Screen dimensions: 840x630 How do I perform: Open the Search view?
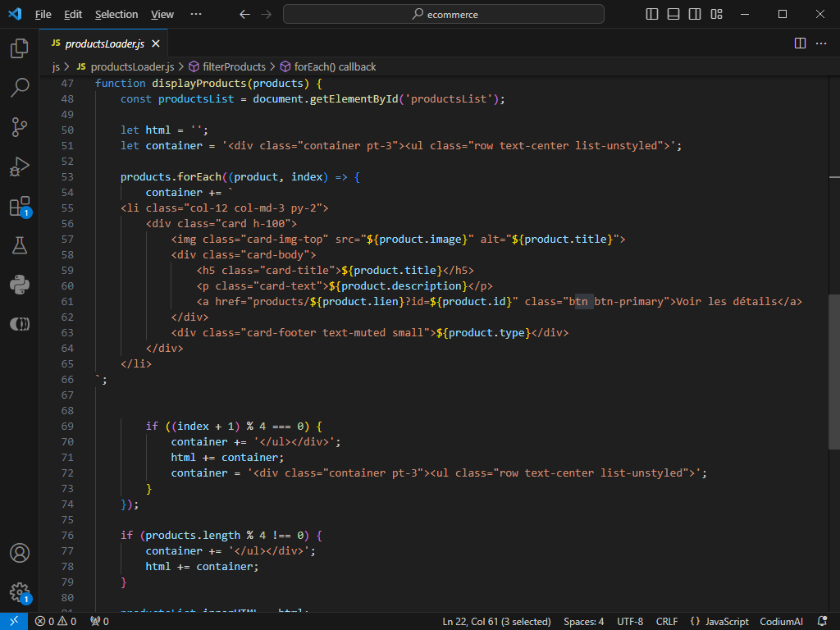[20, 86]
